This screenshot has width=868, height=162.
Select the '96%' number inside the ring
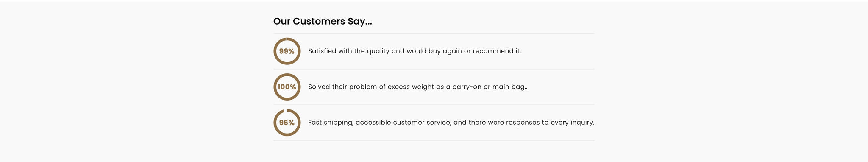(287, 123)
